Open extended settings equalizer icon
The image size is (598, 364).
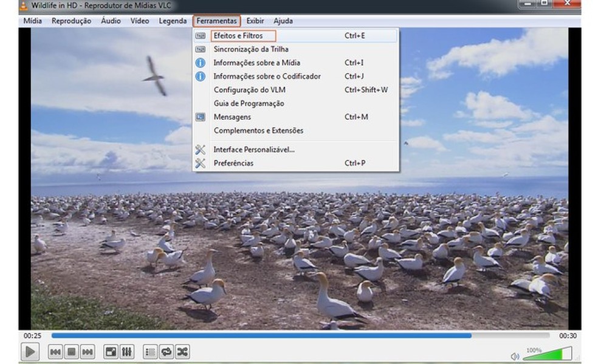127,351
